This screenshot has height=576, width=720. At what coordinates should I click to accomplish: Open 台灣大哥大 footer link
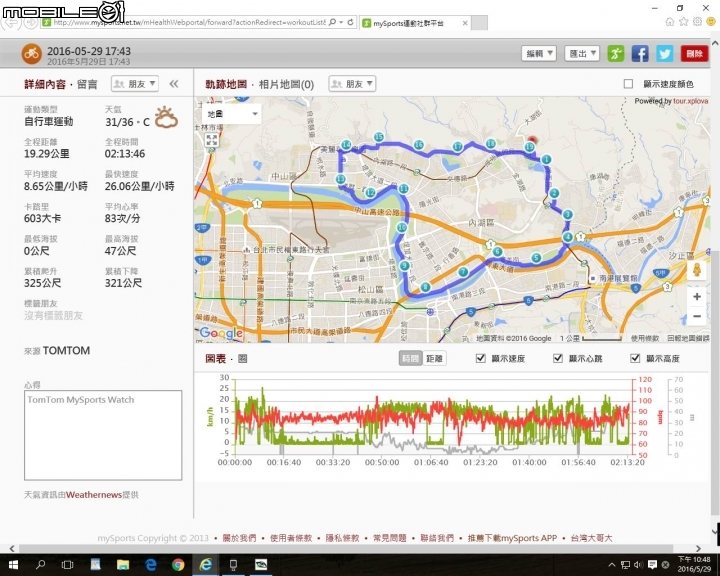[591, 538]
